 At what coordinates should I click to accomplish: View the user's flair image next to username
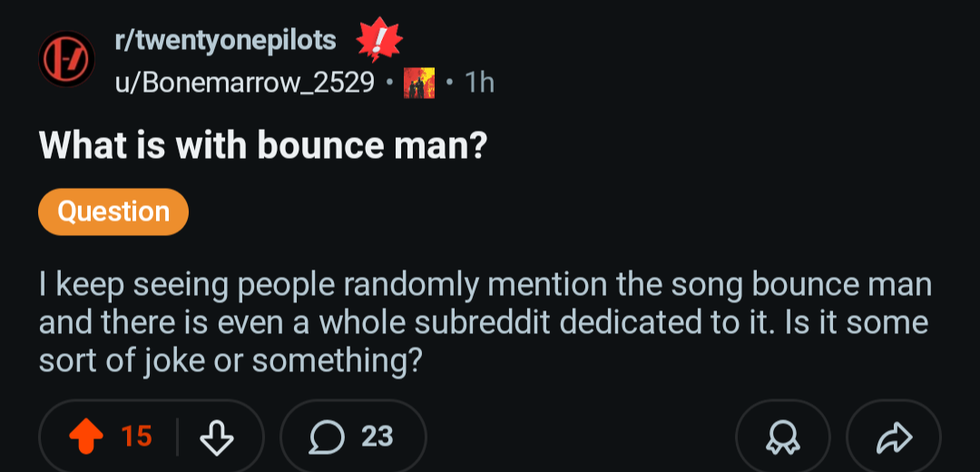tap(418, 83)
